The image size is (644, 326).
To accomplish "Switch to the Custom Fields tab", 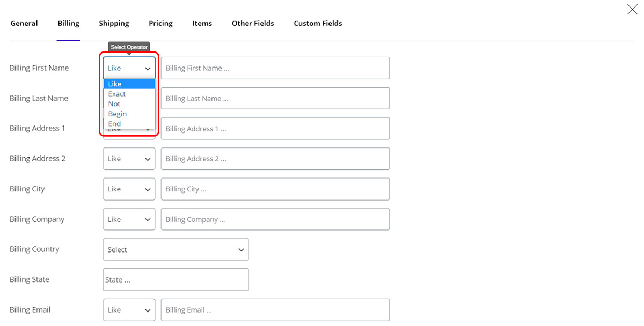I will 318,24.
